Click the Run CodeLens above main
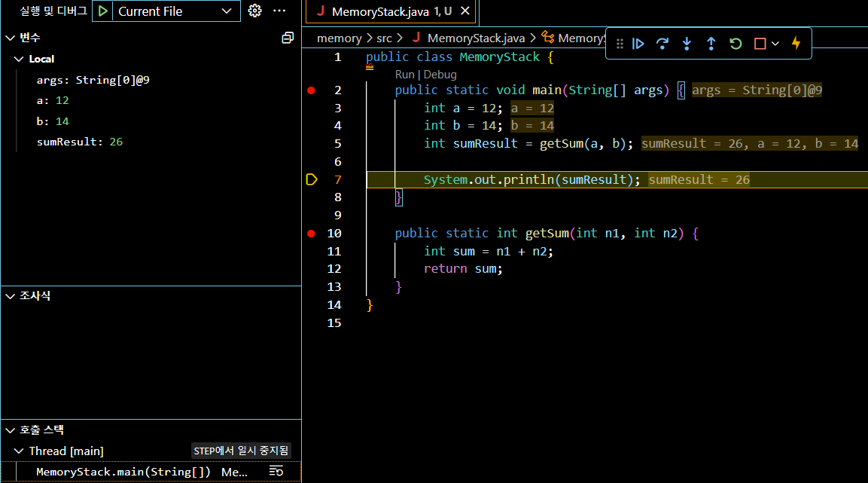The image size is (868, 483). point(405,75)
